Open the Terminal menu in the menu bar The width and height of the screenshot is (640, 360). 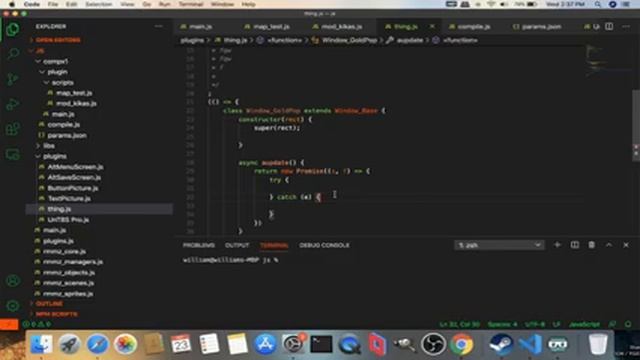point(191,4)
